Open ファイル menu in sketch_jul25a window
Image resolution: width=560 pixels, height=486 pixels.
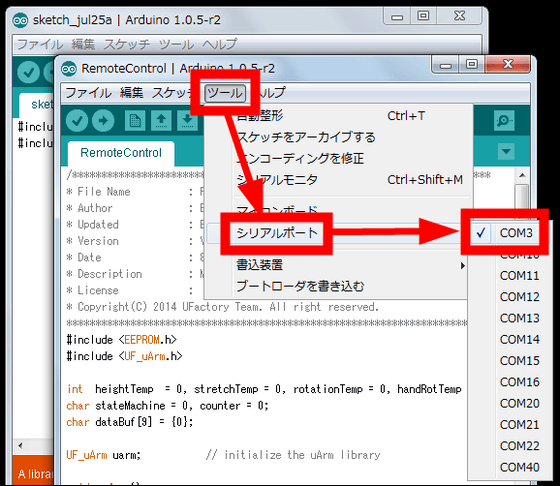(x=40, y=45)
